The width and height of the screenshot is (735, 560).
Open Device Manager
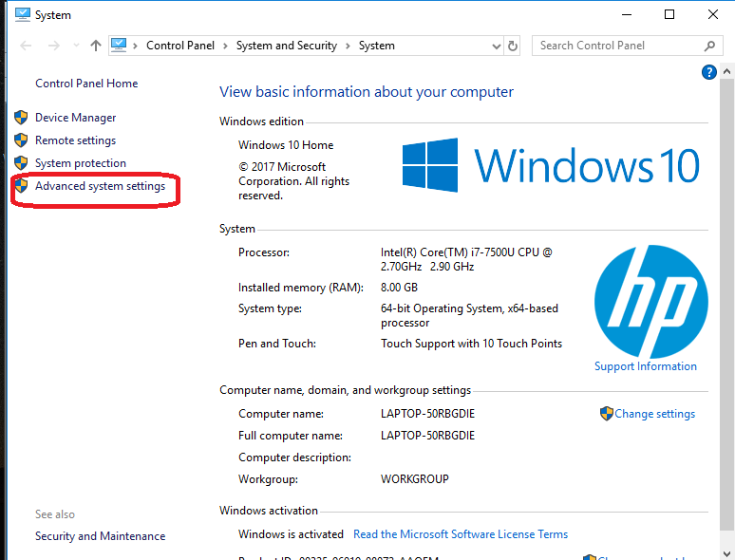pos(75,118)
